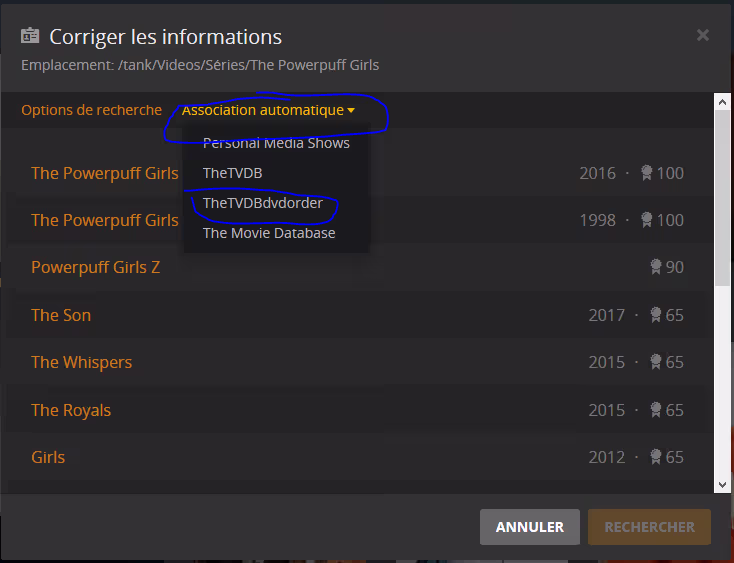Choose TheTVDB from the agent list
The width and height of the screenshot is (734, 563).
point(232,173)
